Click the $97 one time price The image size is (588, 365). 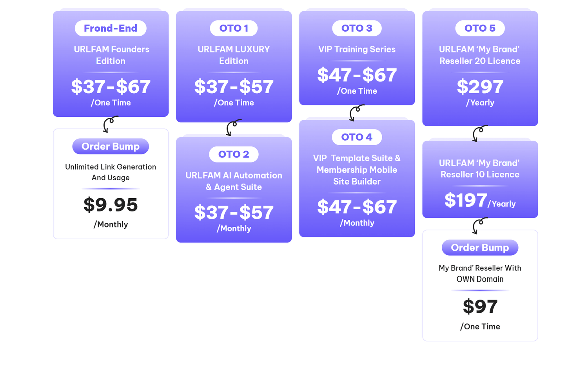480,307
